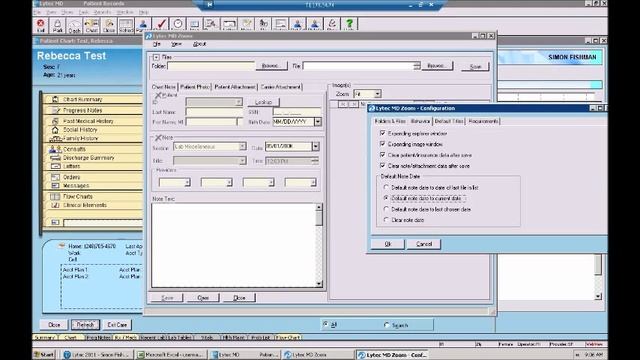Open the Chart toolbar icon
The image size is (640, 360).
click(x=91, y=25)
